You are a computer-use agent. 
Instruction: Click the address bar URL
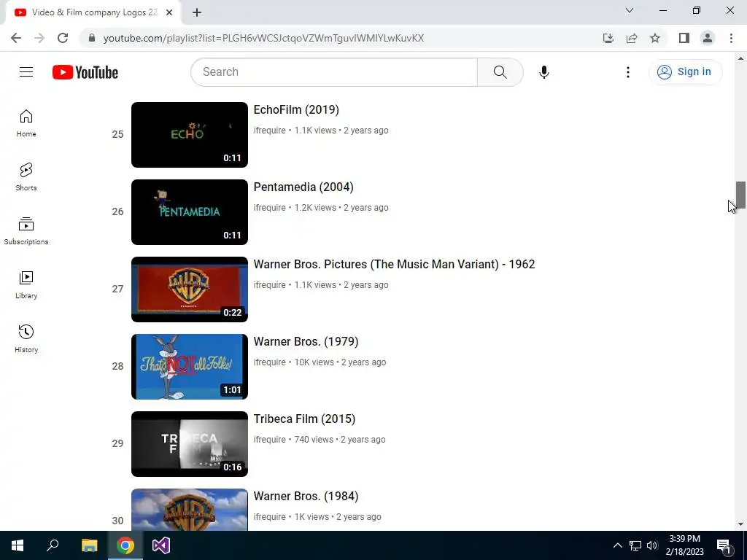(263, 38)
